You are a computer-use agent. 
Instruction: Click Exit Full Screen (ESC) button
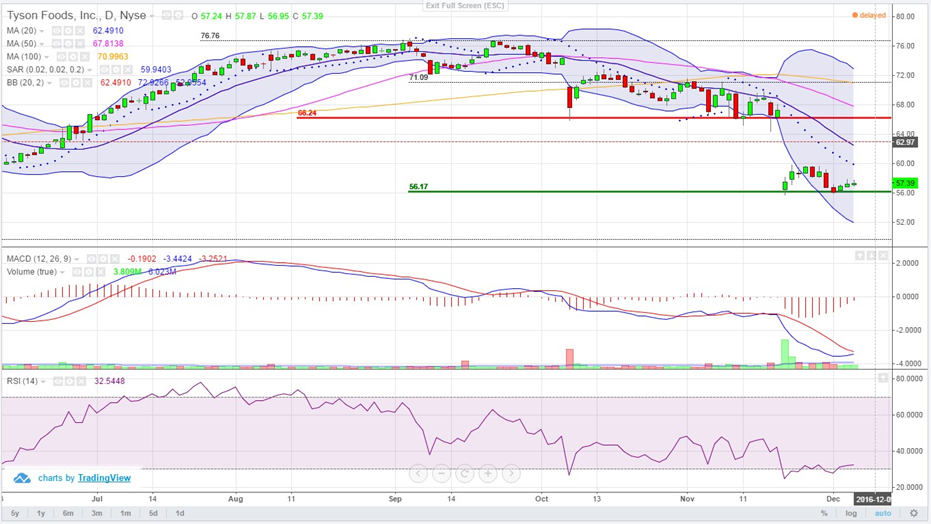pos(465,6)
